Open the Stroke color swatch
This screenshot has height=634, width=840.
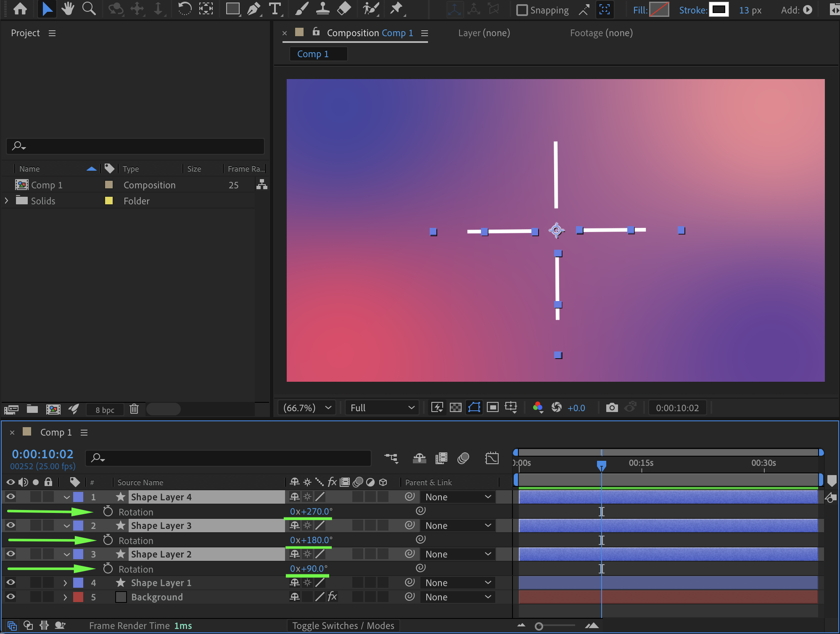pyautogui.click(x=718, y=10)
